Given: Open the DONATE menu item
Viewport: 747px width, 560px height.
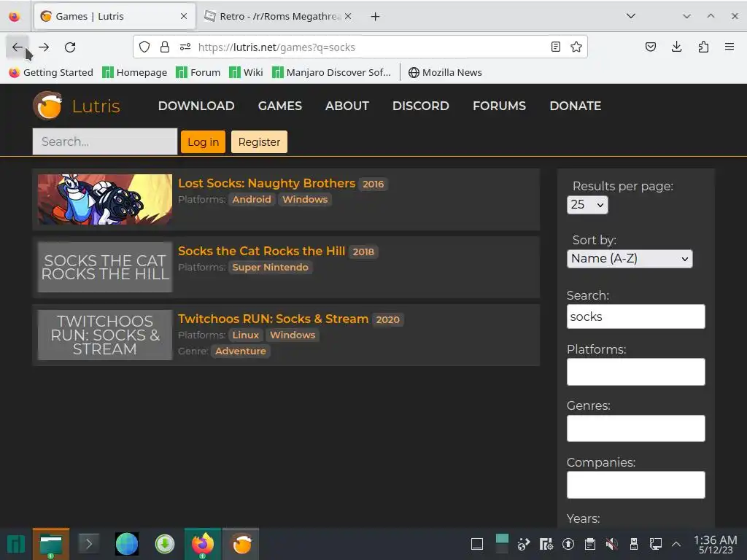Looking at the screenshot, I should 576,106.
